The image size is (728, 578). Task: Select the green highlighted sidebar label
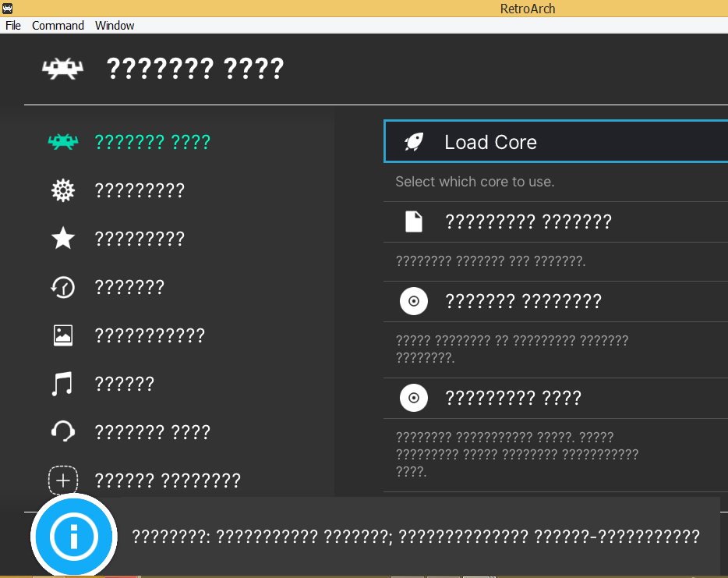click(153, 142)
